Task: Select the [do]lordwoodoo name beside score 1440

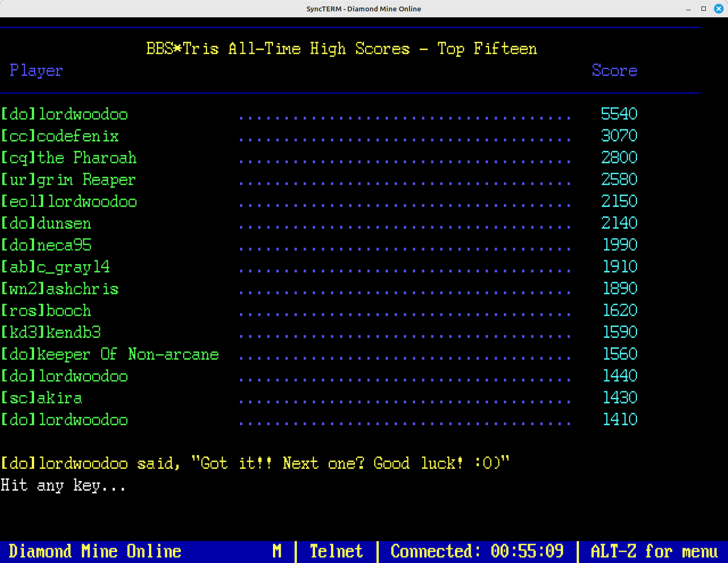Action: tap(64, 376)
